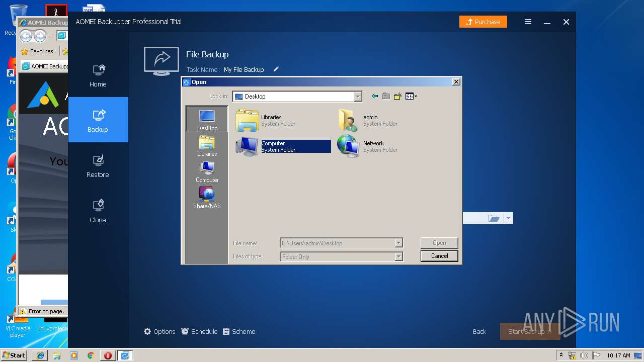
Task: Select the Libraries system folder item
Action: (x=266, y=120)
